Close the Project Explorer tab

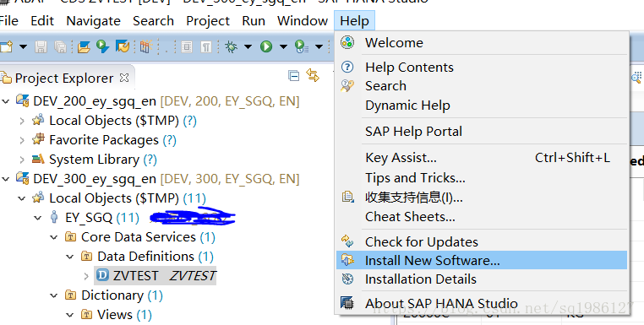coord(124,78)
